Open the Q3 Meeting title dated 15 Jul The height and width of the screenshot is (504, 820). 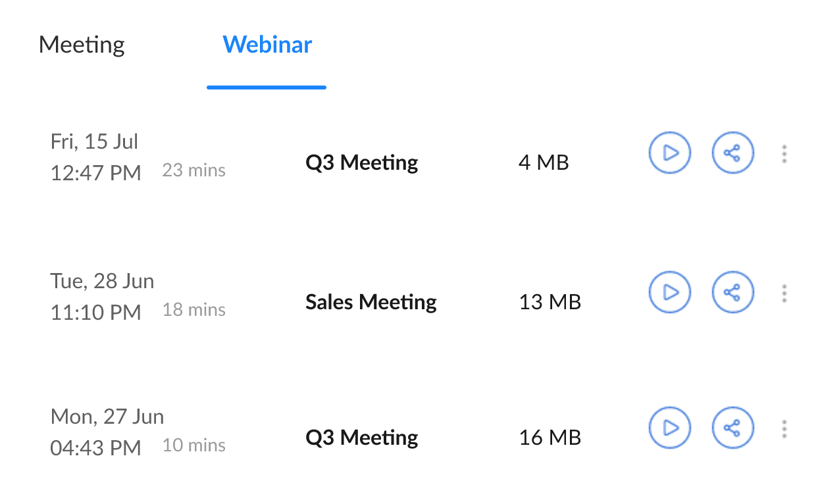[362, 162]
